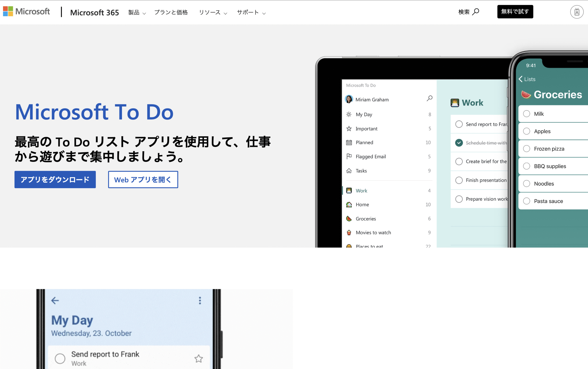
Task: Check off Frozen pizza in Groceries
Action: [526, 148]
